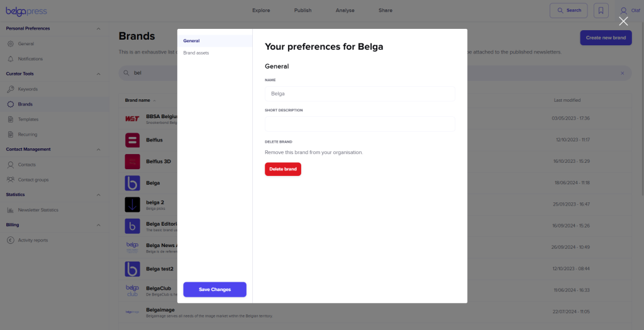Viewport: 644px width, 330px height.
Task: Click the date 18/06/2024 - 11:18
Action: (572, 183)
